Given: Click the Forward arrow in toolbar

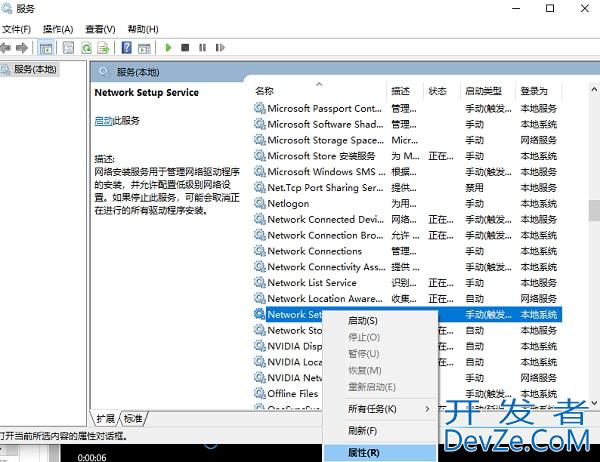Looking at the screenshot, I should (x=22, y=48).
